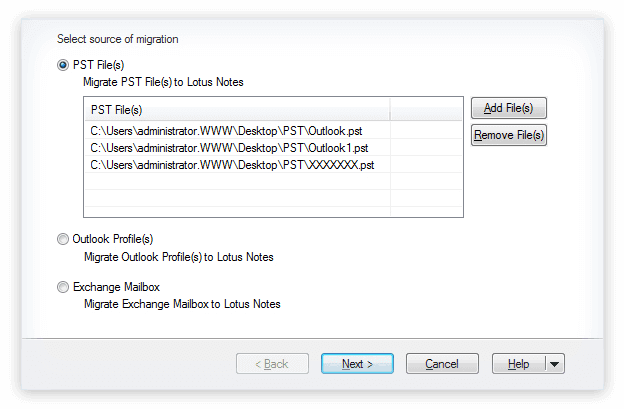The height and width of the screenshot is (409, 624).
Task: Click second column cell beside Outlook.pst
Action: [426, 131]
